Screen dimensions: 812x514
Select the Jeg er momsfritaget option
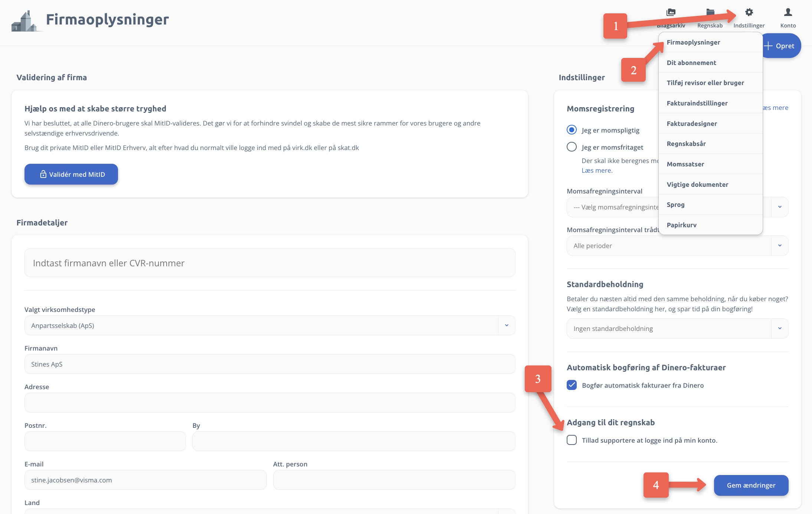[x=572, y=147]
